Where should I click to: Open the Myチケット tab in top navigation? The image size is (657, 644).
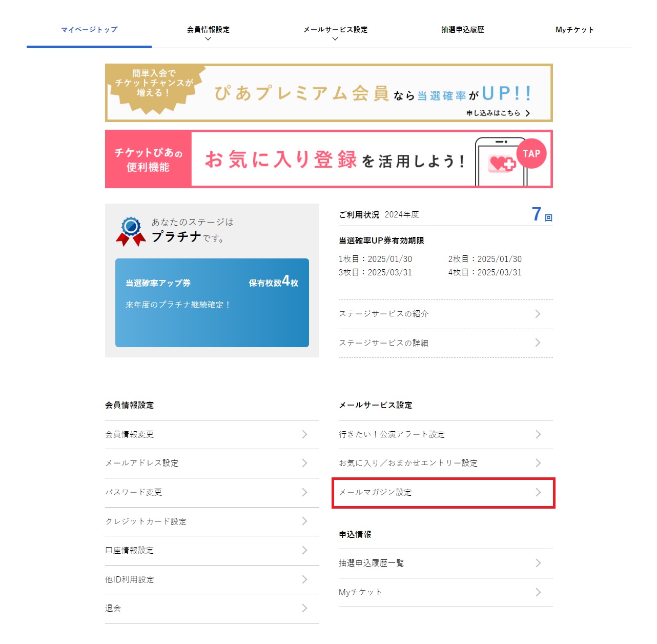tap(574, 30)
